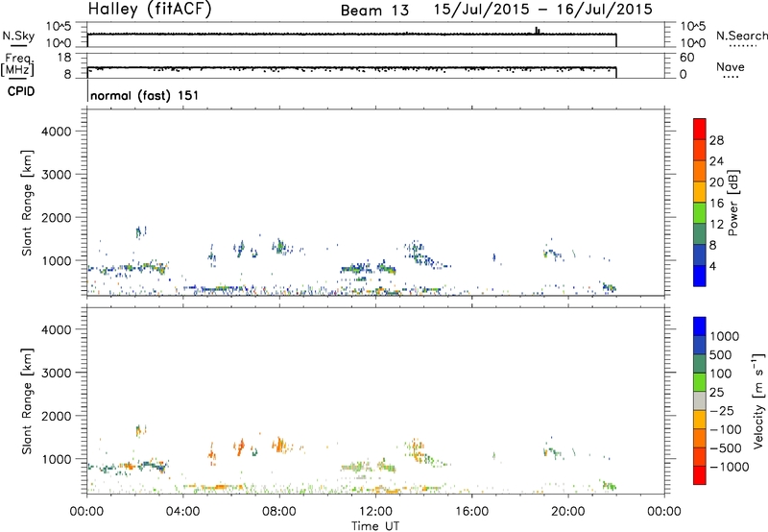The image size is (768, 532).
Task: Click the red bottom Velocity colorbar segment
Action: [700, 475]
